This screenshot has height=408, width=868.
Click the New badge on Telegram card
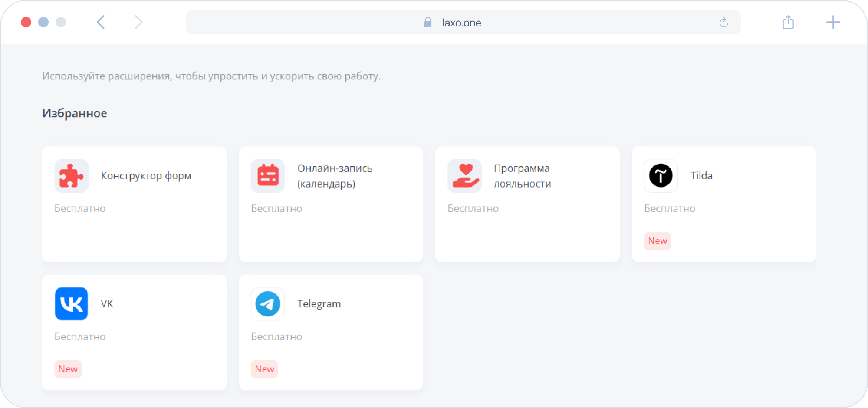click(264, 369)
